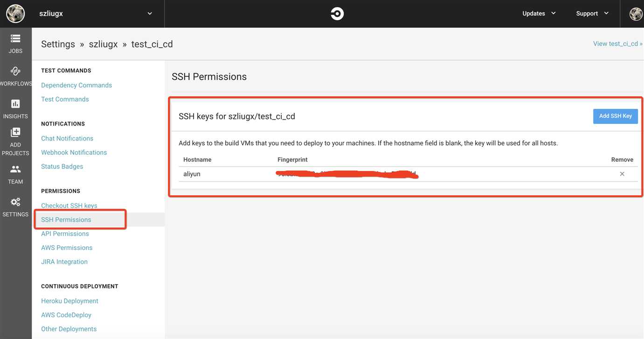The height and width of the screenshot is (339, 644).
Task: Open the Insights bar-chart icon
Action: coord(15,104)
